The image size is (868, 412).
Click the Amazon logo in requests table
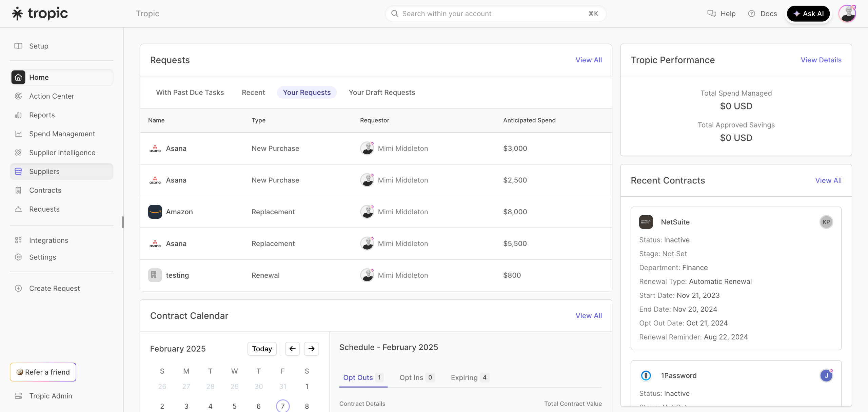(155, 212)
